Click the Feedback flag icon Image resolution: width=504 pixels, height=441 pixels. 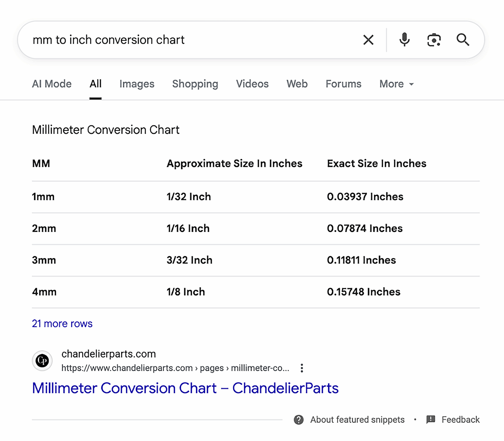(x=430, y=419)
